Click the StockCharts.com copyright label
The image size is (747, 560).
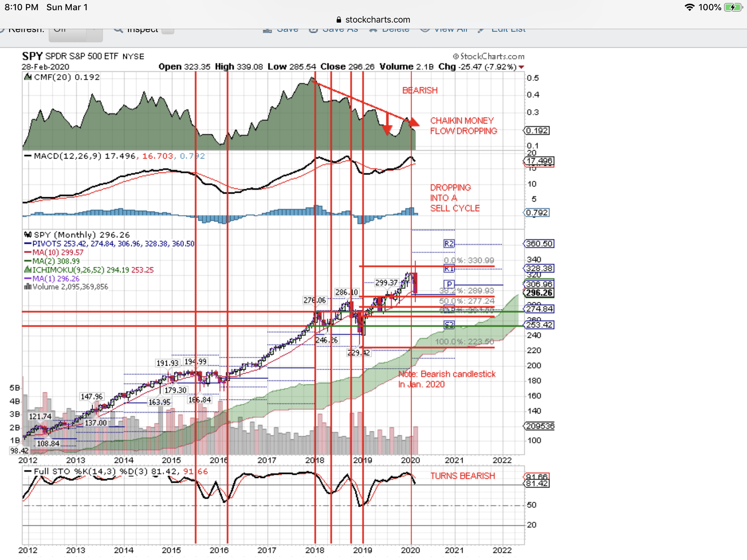coord(489,57)
